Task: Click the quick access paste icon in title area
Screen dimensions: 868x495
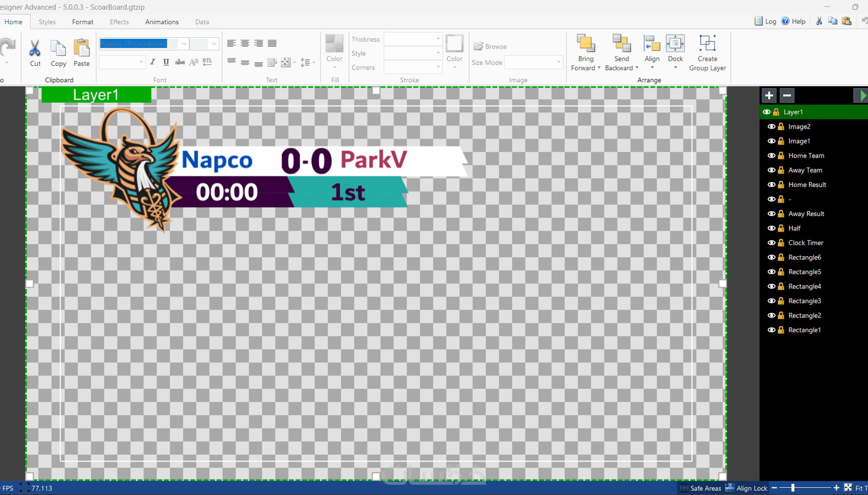Action: pyautogui.click(x=847, y=21)
